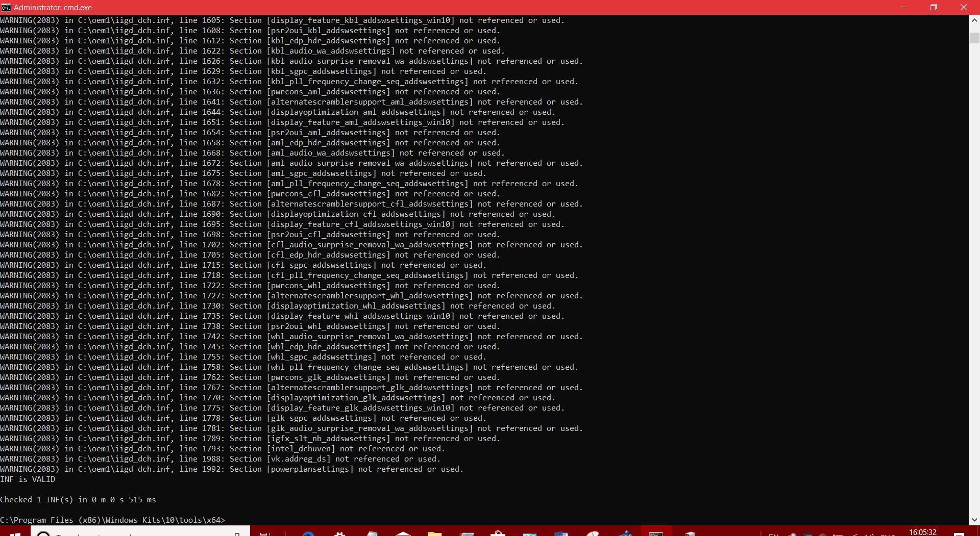Click the [aml_audio_wa_addswsettings] section name

point(331,153)
